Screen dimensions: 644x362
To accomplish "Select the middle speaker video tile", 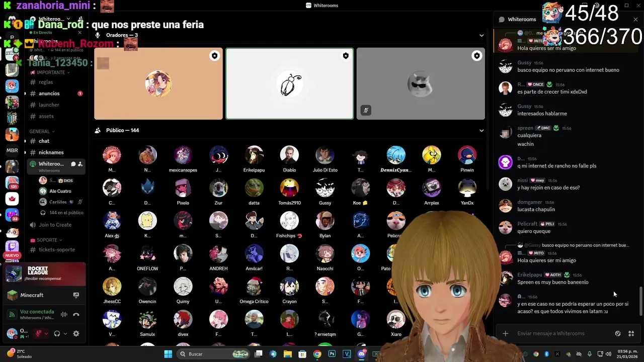I will click(x=289, y=83).
